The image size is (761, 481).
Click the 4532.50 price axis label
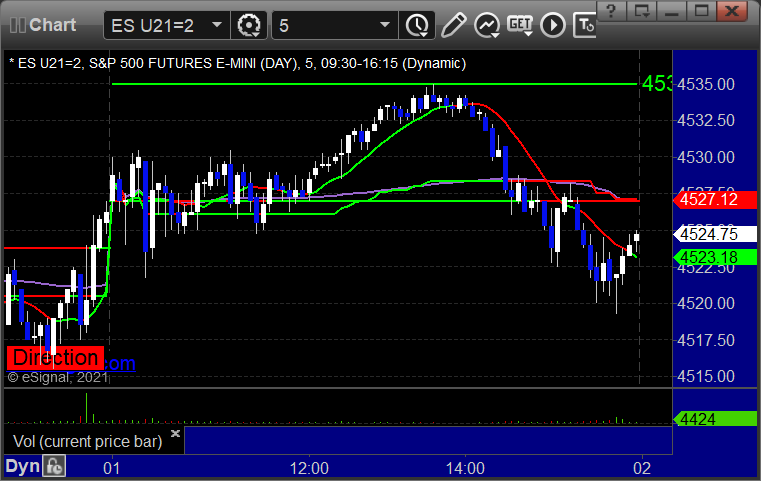point(706,120)
